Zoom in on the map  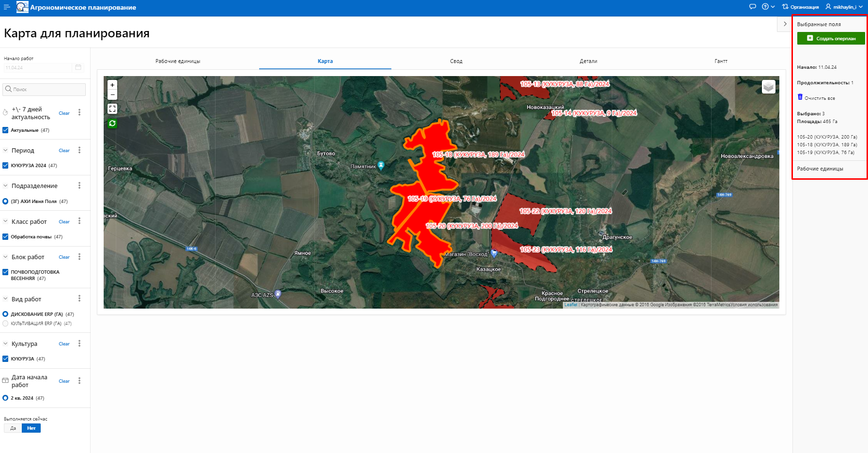(112, 85)
